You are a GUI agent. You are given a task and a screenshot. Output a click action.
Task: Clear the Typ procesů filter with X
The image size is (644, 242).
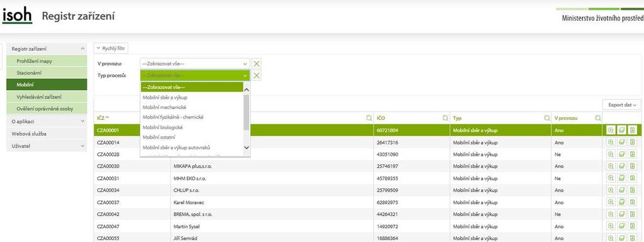tap(257, 76)
